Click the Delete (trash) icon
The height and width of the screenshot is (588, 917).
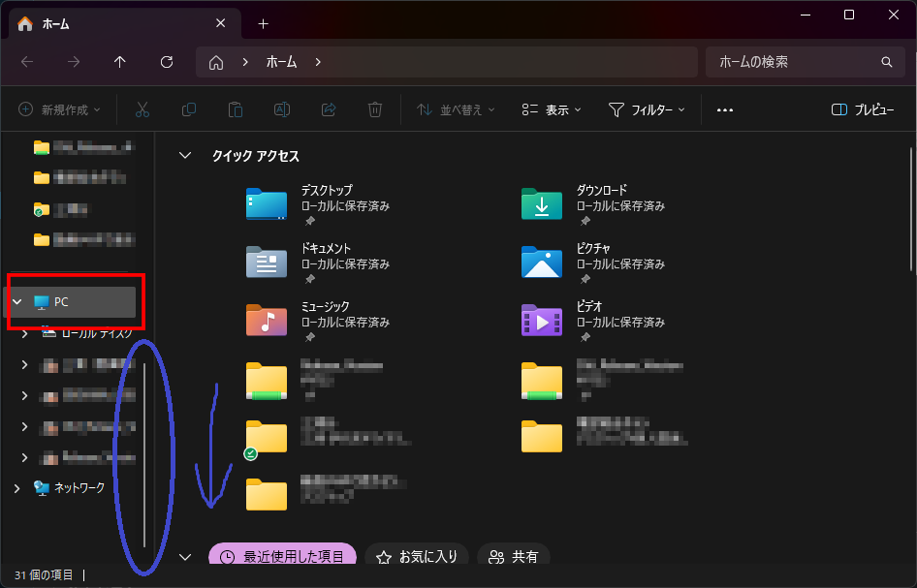coord(375,108)
